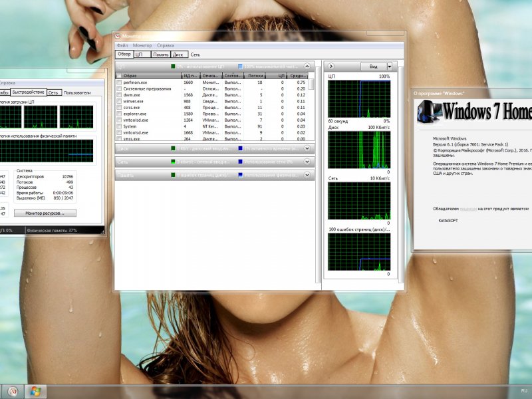The image size is (532, 399).
Task: Collapse the ЦП section with its chevron
Action: pyautogui.click(x=307, y=66)
